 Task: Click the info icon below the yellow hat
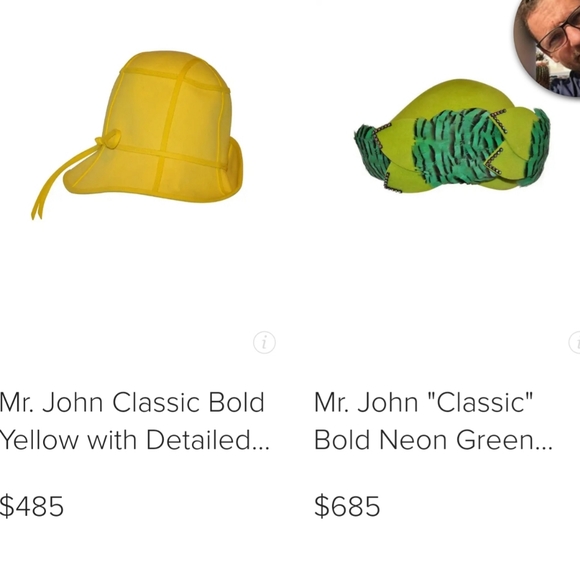[264, 343]
